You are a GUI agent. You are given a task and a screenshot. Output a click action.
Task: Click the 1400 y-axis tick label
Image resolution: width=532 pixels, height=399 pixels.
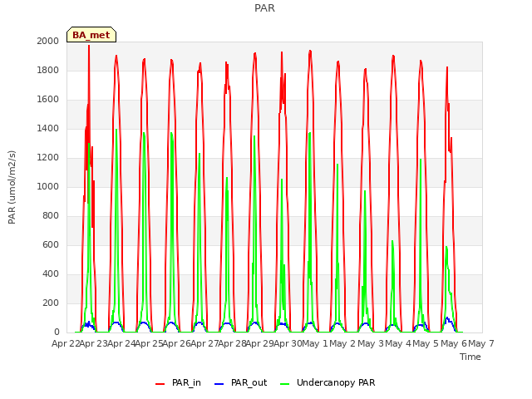[48, 128]
